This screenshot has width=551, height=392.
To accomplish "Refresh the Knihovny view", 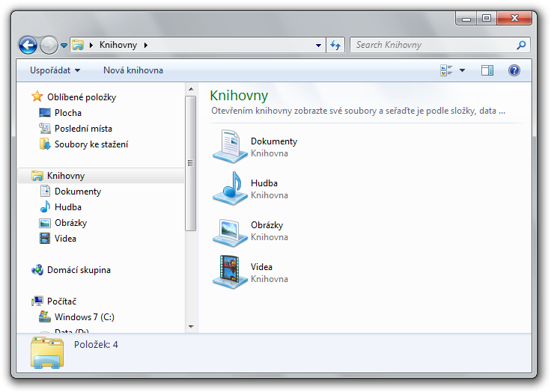I will [x=335, y=45].
